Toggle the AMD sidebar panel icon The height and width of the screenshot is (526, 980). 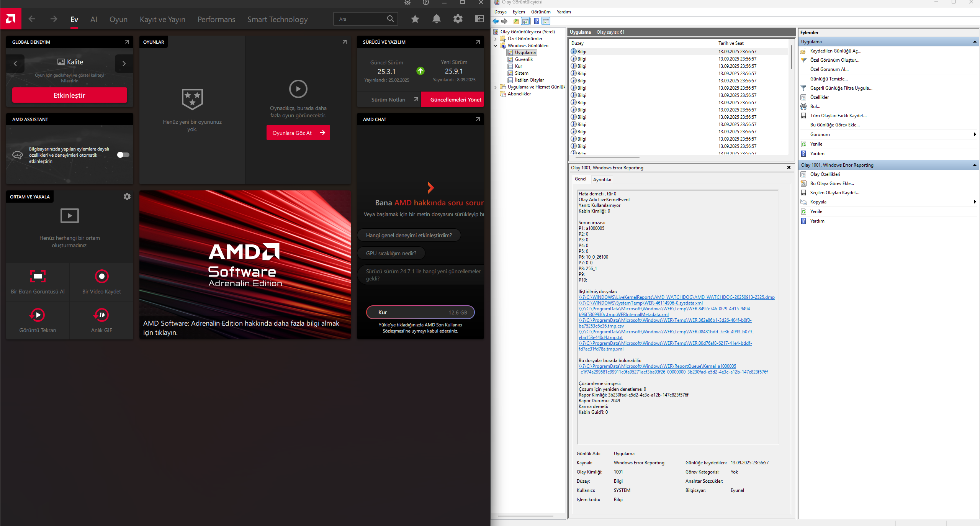tap(479, 19)
